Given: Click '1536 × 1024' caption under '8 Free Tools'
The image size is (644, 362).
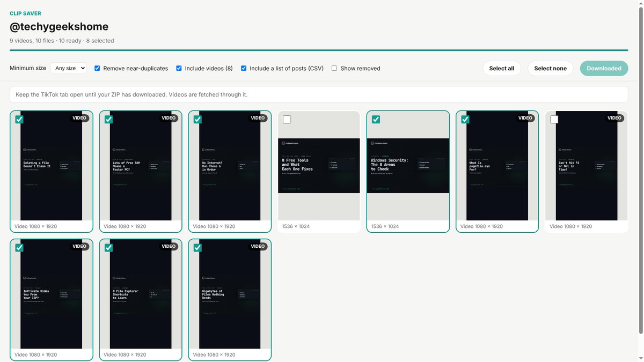Looking at the screenshot, I should click(296, 226).
